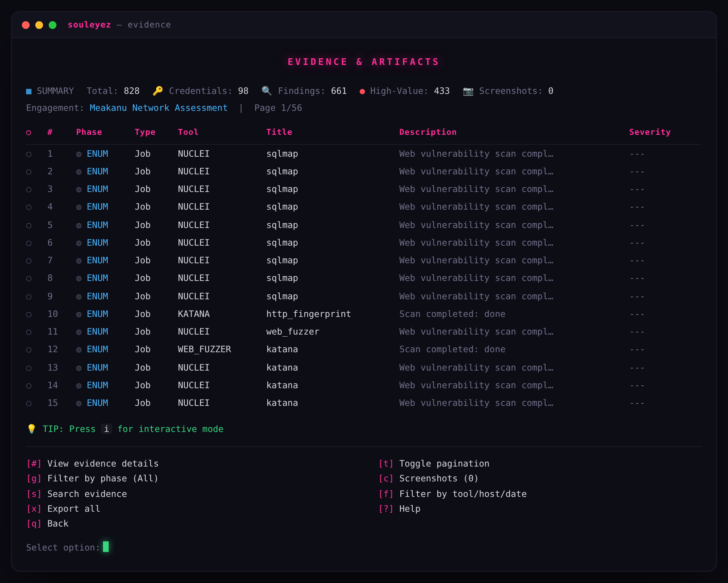The width and height of the screenshot is (728, 583).
Task: Select the radio circle for row 2
Action: [29, 172]
